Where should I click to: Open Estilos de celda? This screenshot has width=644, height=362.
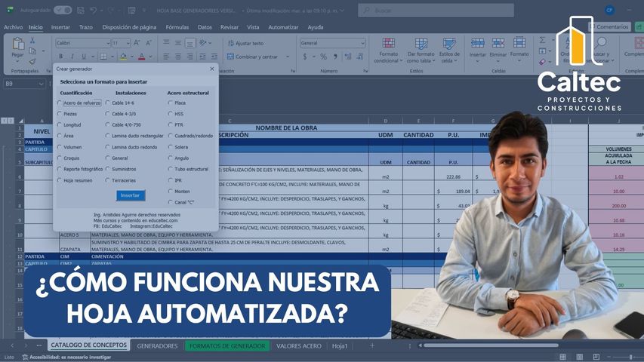(449, 51)
